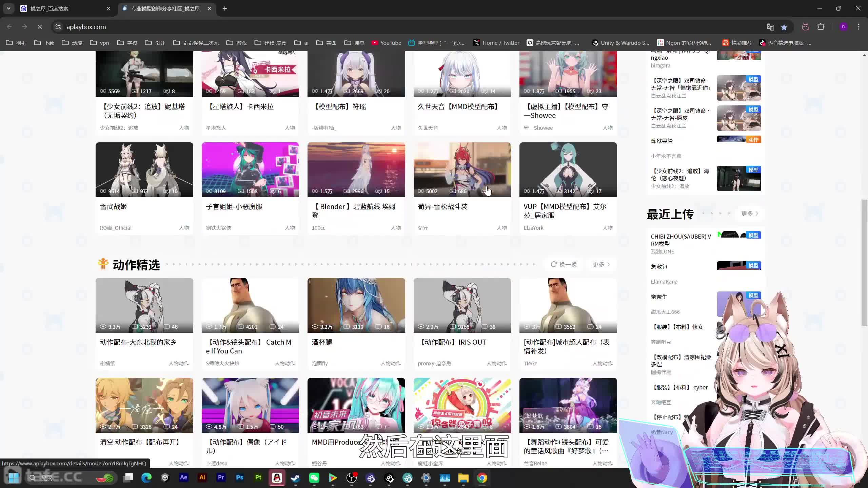This screenshot has width=868, height=488.
Task: Launch Photoshop from taskbar
Action: tap(240, 477)
